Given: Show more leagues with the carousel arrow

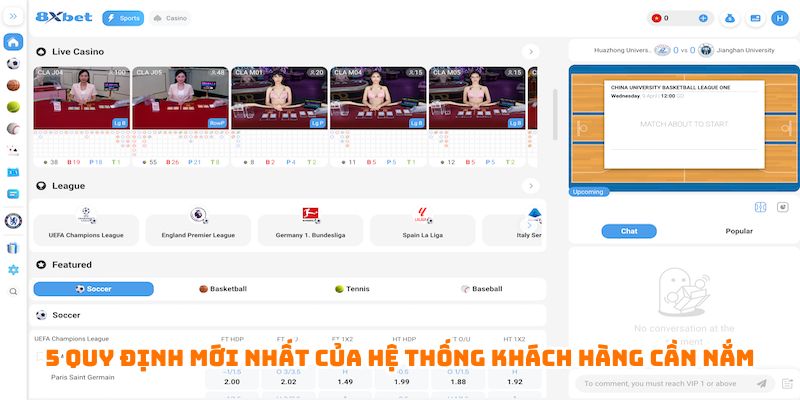Looking at the screenshot, I should click(529, 225).
